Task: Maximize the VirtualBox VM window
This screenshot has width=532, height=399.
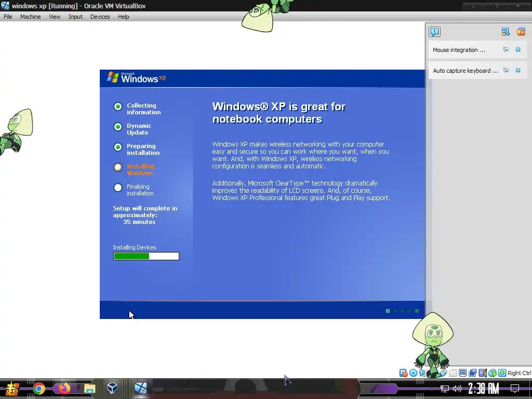Action: point(497,6)
